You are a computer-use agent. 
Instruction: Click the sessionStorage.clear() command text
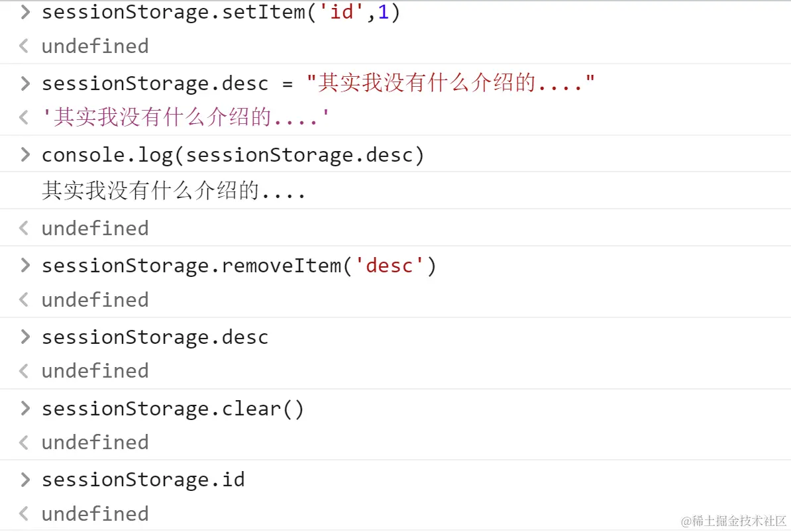pyautogui.click(x=173, y=409)
